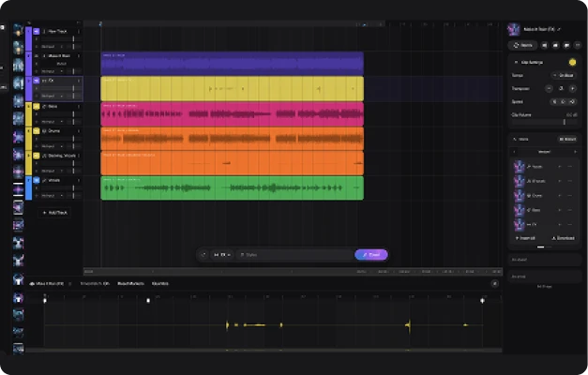Open the Tempo dropdown in Clip Settings

(x=564, y=75)
